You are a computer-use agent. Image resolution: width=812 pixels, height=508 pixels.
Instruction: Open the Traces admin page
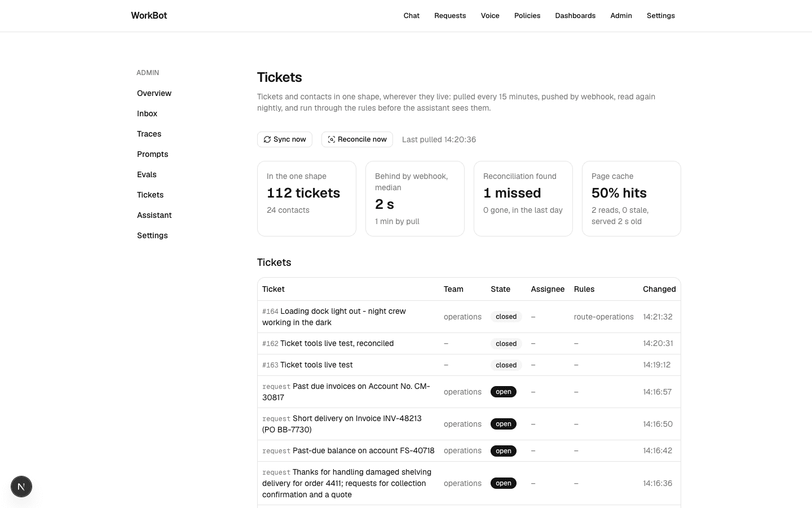pyautogui.click(x=149, y=134)
